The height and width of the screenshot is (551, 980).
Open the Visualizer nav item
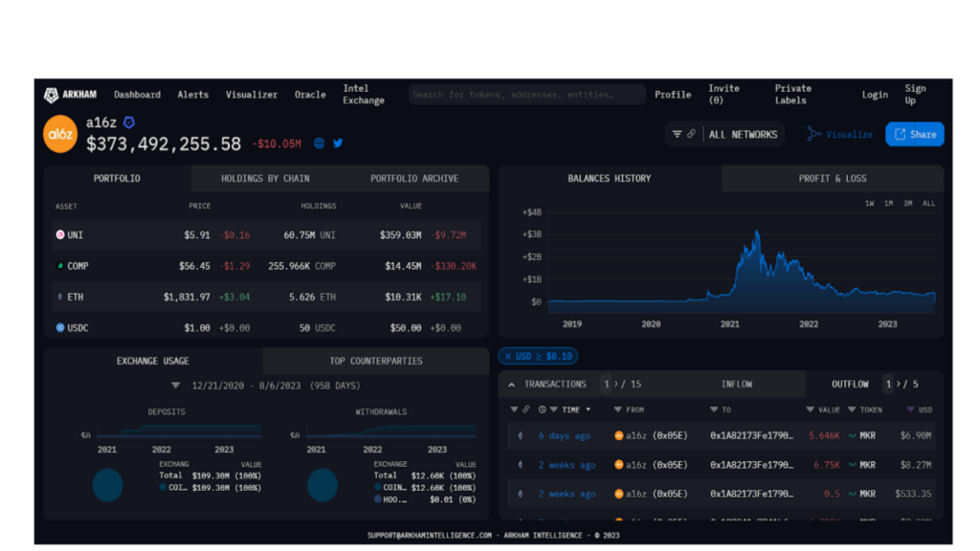click(252, 95)
